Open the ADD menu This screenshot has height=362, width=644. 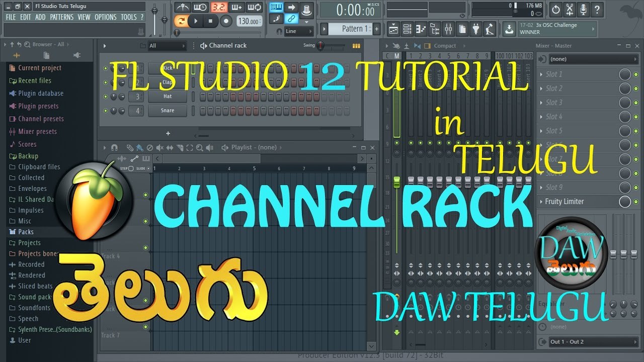[x=41, y=17]
